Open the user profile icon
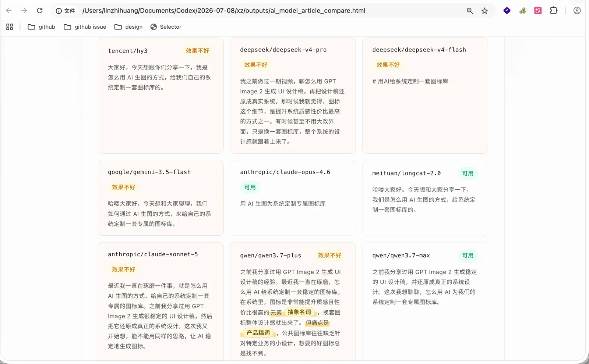 coord(577,11)
